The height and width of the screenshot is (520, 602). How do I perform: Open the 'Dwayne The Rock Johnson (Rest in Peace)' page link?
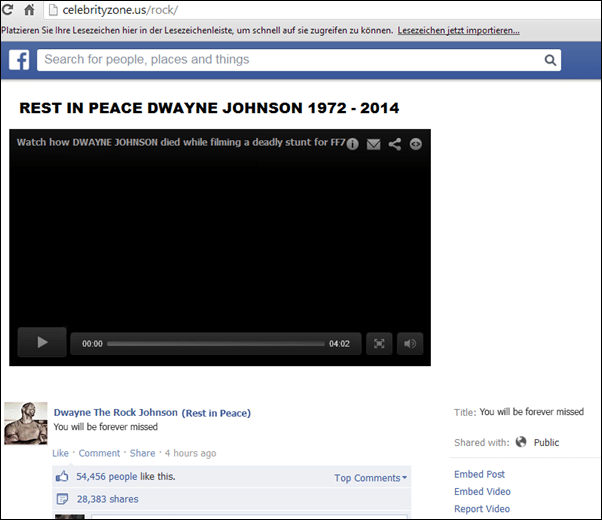click(x=152, y=412)
